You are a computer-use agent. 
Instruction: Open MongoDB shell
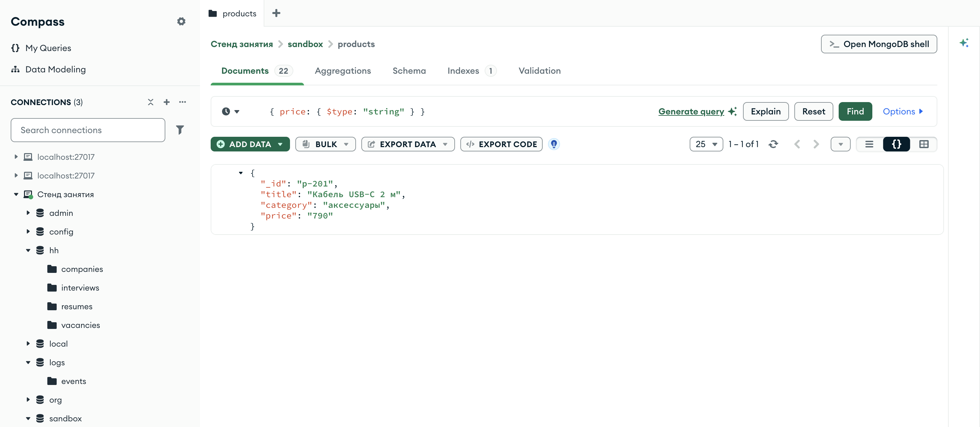coord(879,44)
